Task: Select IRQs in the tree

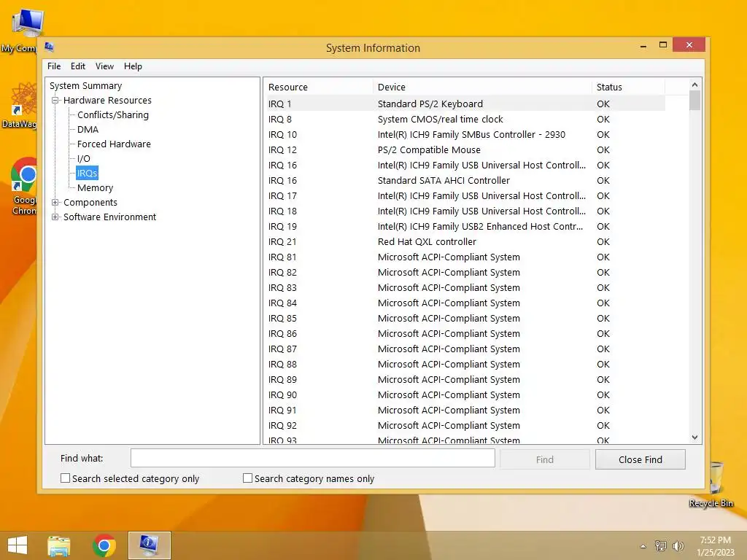Action: pos(88,174)
